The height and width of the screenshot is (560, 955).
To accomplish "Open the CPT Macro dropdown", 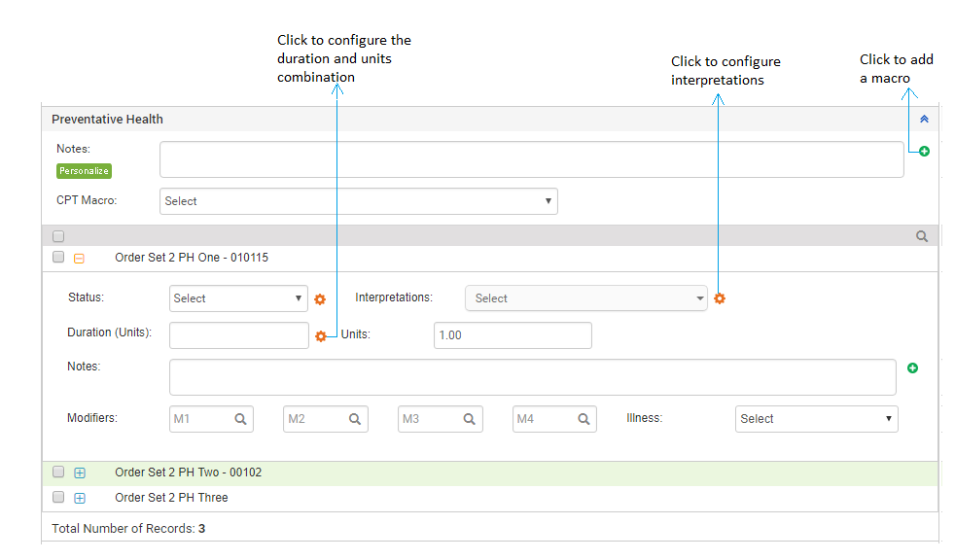I will [358, 201].
